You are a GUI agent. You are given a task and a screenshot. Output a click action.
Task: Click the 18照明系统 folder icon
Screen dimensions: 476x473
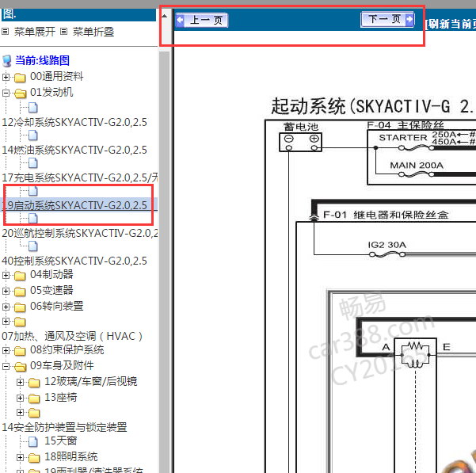pos(34,458)
